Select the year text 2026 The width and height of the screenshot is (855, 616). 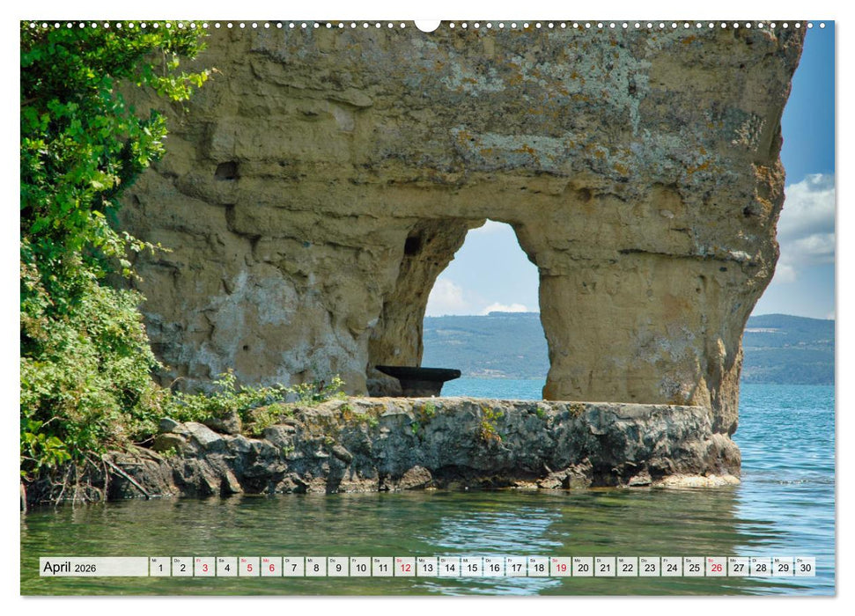pos(85,569)
